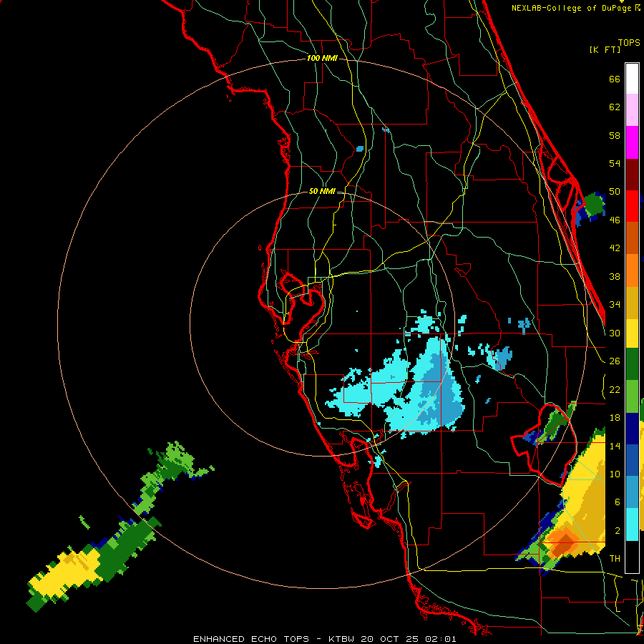Click the "14" legend value

point(615,446)
